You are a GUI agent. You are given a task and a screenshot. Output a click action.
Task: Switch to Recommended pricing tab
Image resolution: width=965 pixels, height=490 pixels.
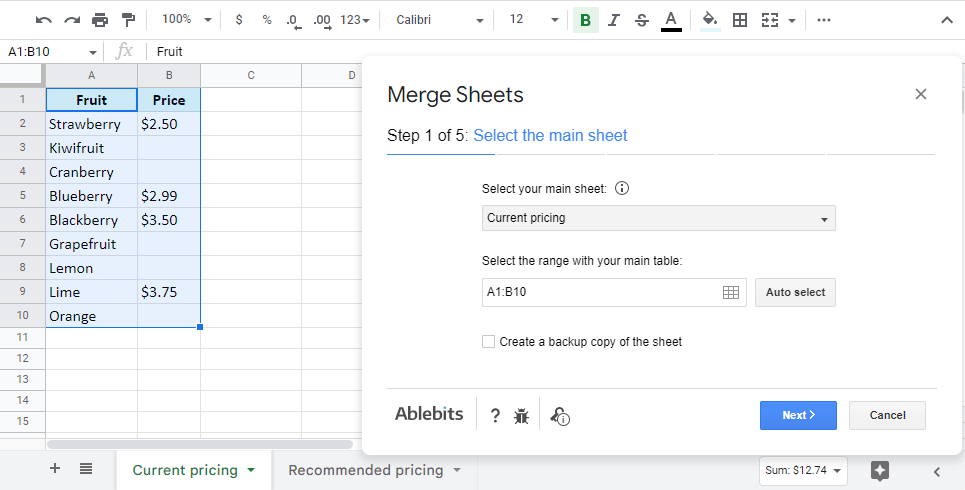[x=366, y=470]
